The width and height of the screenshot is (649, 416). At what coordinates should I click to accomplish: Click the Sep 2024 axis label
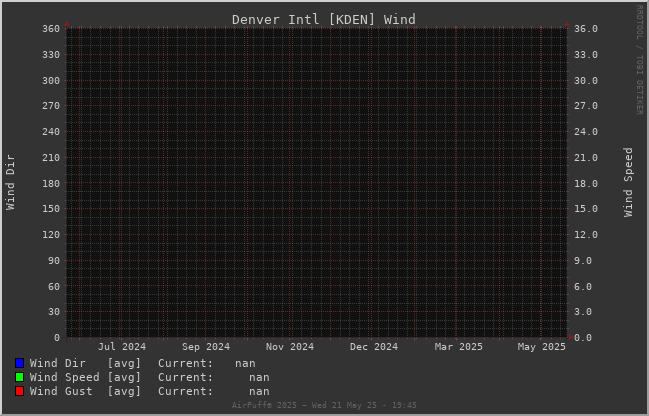(x=206, y=347)
